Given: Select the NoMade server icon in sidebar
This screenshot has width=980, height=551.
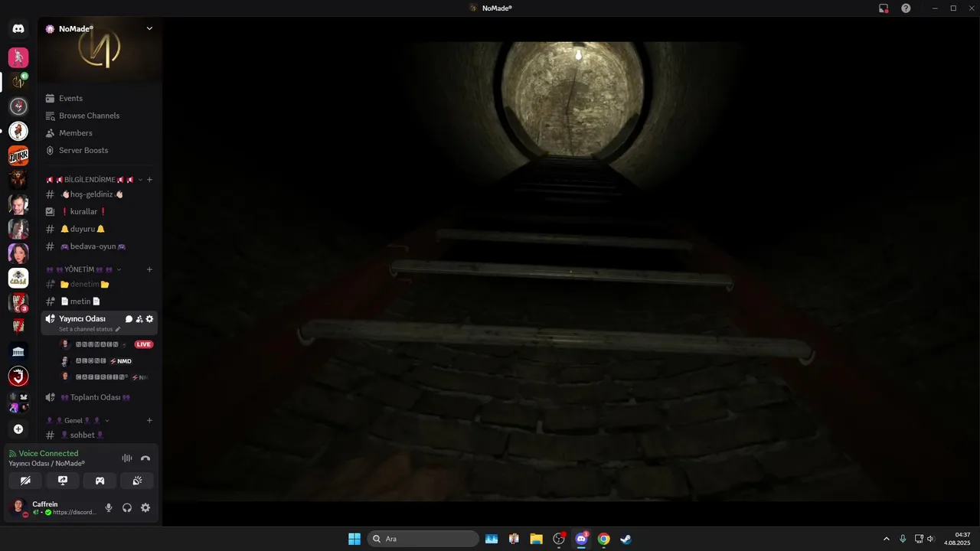Looking at the screenshot, I should pos(18,81).
